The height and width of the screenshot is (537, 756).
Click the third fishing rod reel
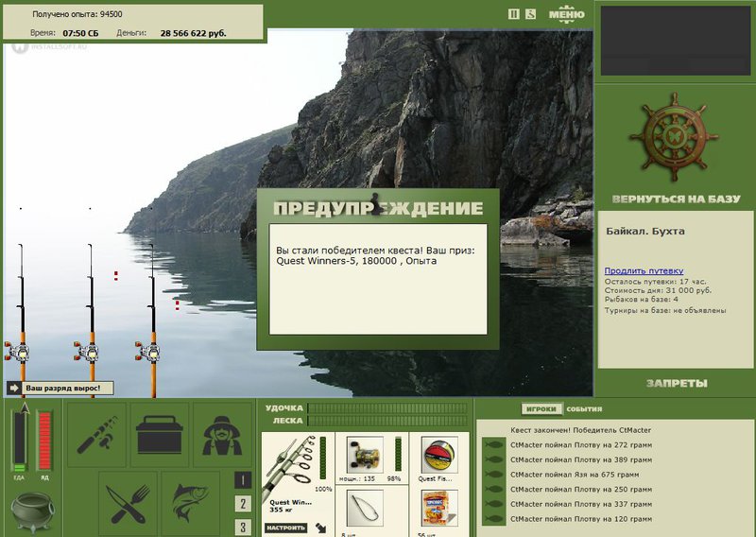pyautogui.click(x=148, y=352)
